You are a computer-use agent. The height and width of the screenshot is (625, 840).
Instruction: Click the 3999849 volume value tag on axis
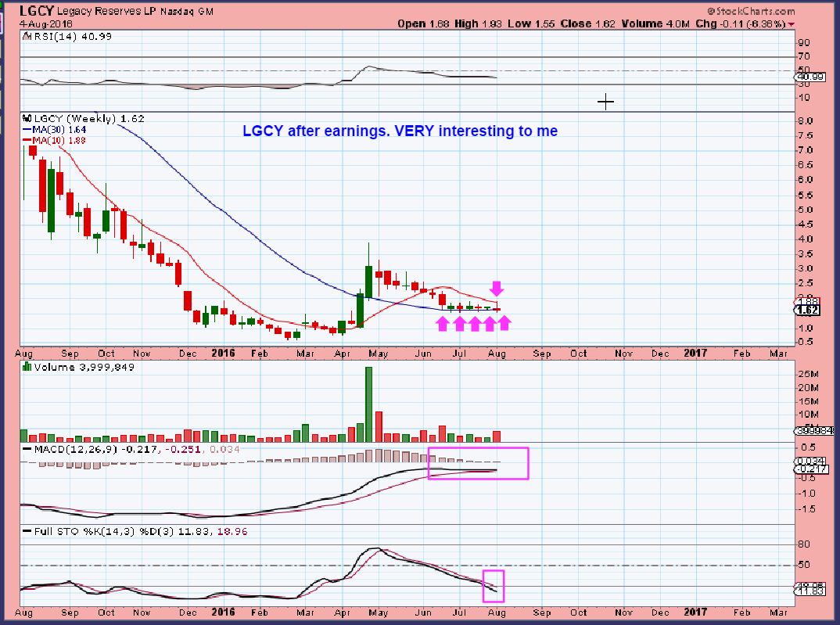[x=814, y=430]
